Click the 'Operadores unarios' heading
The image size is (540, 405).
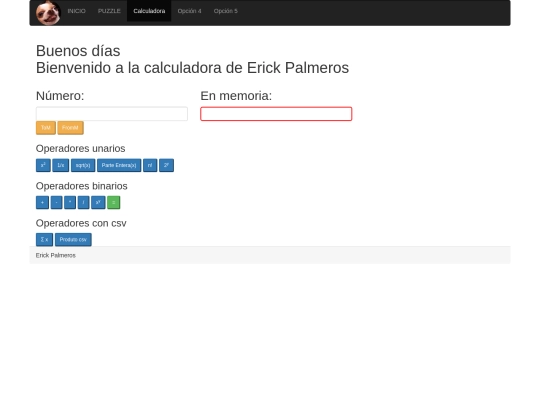coord(81,148)
